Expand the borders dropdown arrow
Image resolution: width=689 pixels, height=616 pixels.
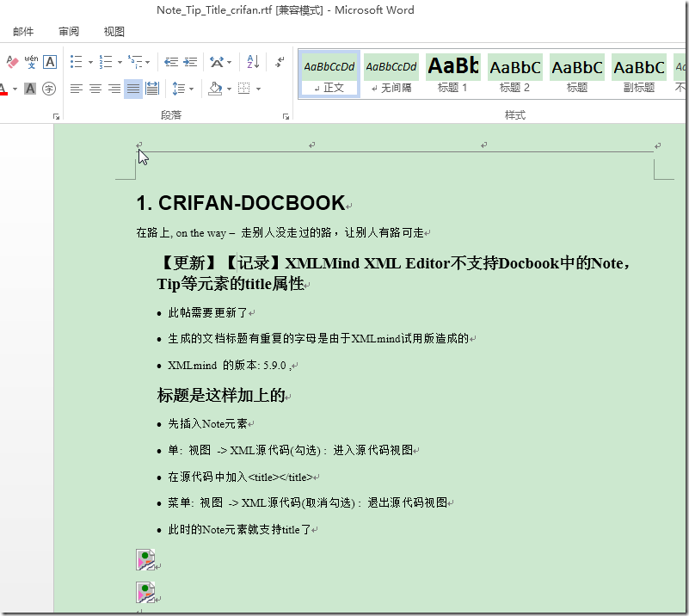pyautogui.click(x=258, y=89)
